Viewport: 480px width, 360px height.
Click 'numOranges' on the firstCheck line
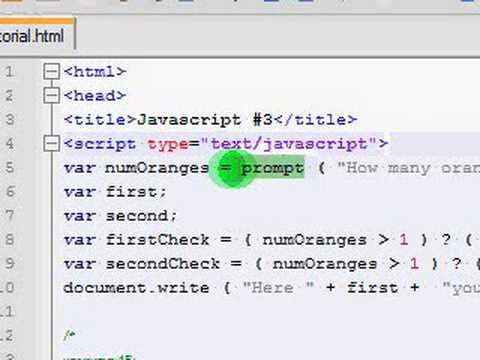(314, 240)
